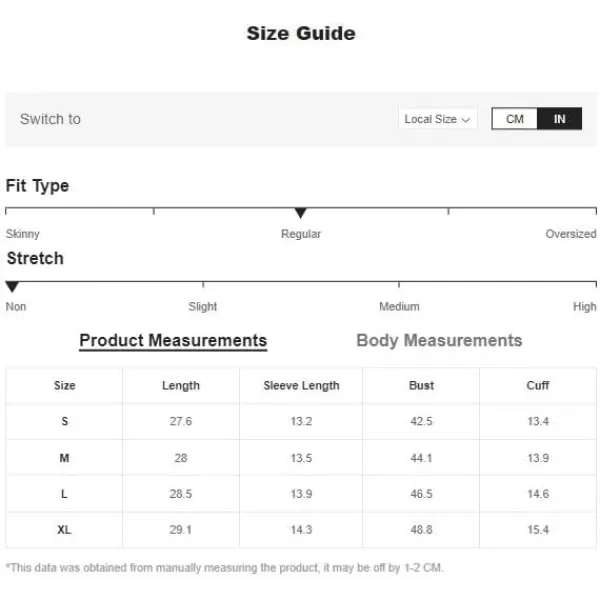Click the Oversized fit label

[571, 234]
